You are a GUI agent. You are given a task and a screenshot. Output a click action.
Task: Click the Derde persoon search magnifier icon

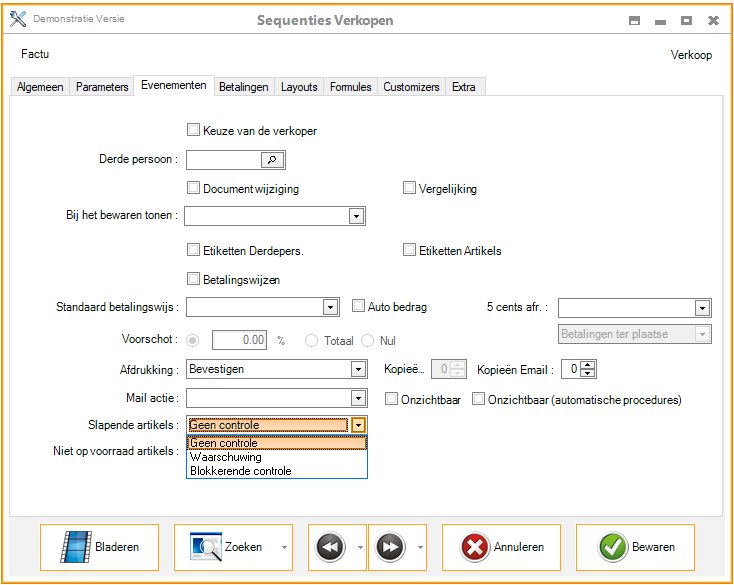[x=272, y=159]
